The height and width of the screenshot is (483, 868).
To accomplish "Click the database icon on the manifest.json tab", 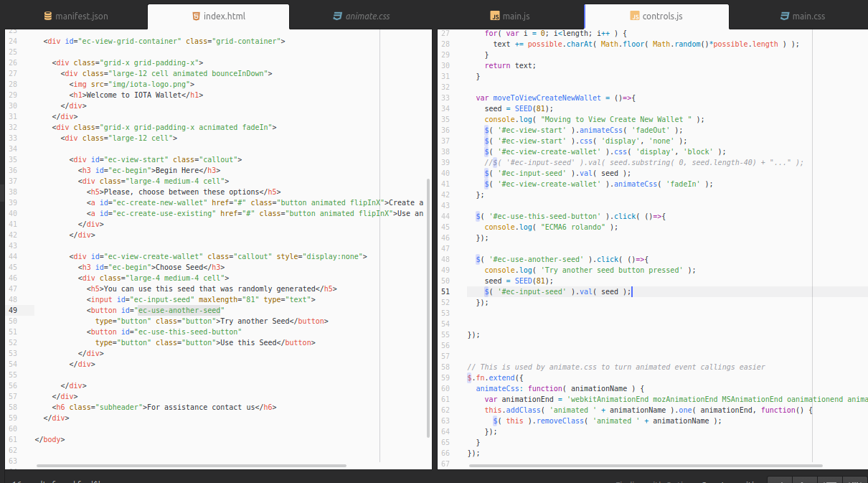I will [x=48, y=16].
